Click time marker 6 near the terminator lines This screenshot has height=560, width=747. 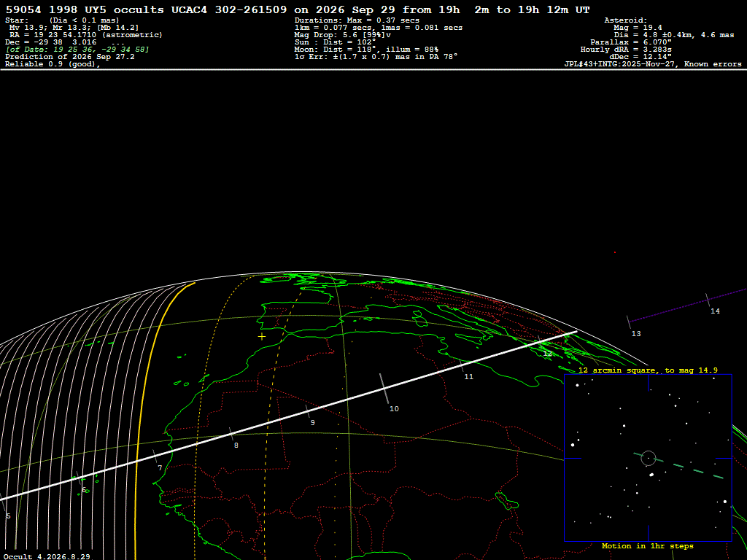tap(84, 490)
